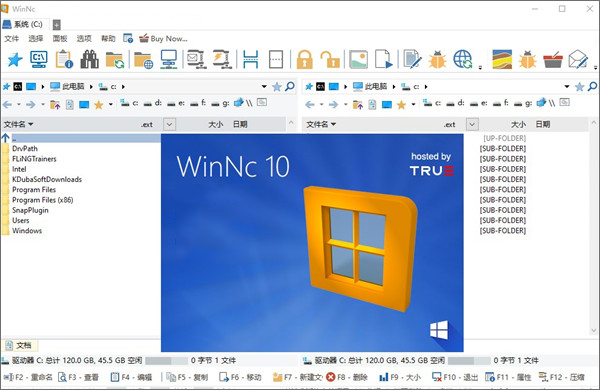Switch to drive d: in left panel

click(153, 103)
